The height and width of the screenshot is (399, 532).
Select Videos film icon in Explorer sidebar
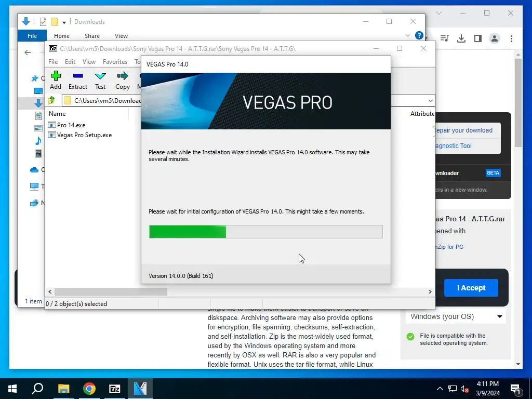pos(38,153)
